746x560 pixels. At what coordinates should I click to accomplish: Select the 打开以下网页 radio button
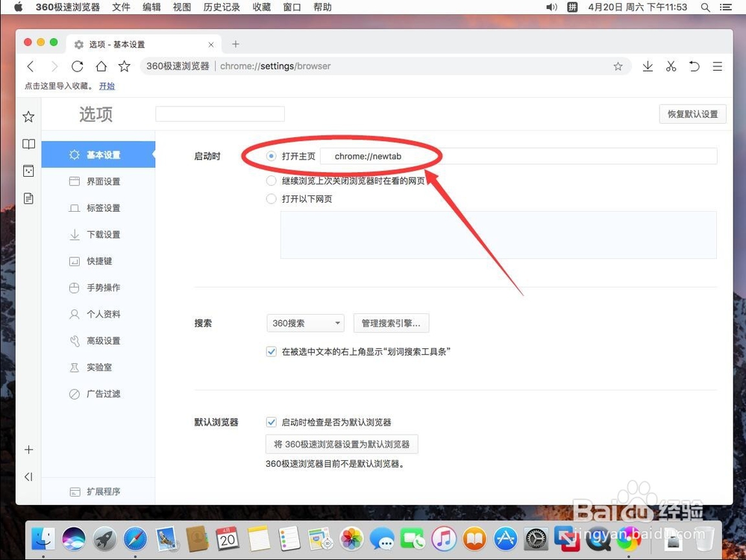pos(272,198)
